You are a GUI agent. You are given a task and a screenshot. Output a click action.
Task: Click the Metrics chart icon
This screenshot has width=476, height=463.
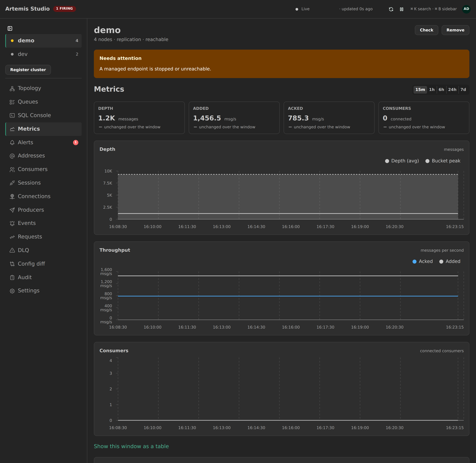(12, 129)
